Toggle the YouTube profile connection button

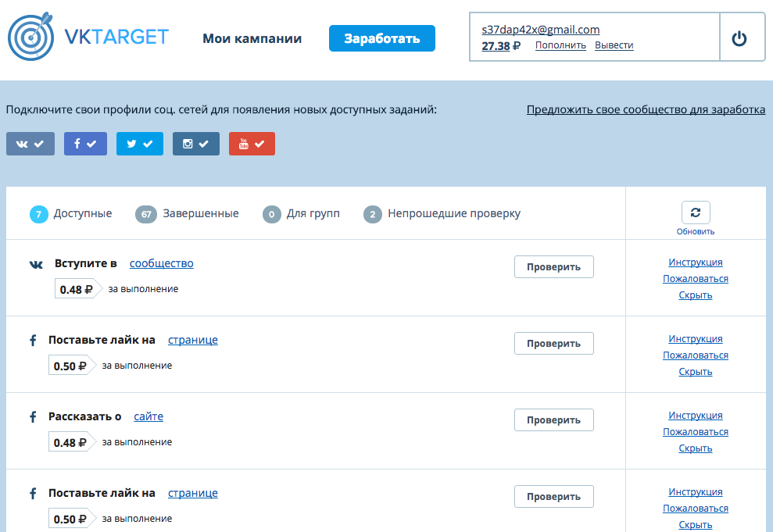click(x=252, y=144)
